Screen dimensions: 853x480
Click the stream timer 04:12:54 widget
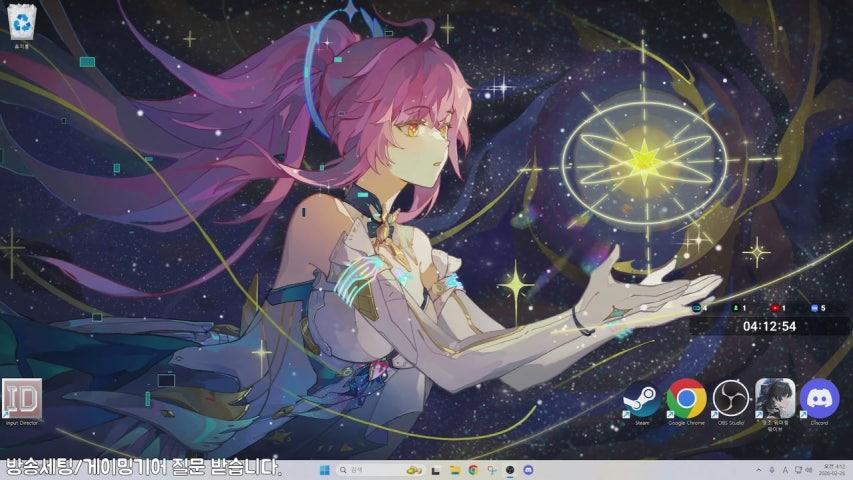coord(769,326)
